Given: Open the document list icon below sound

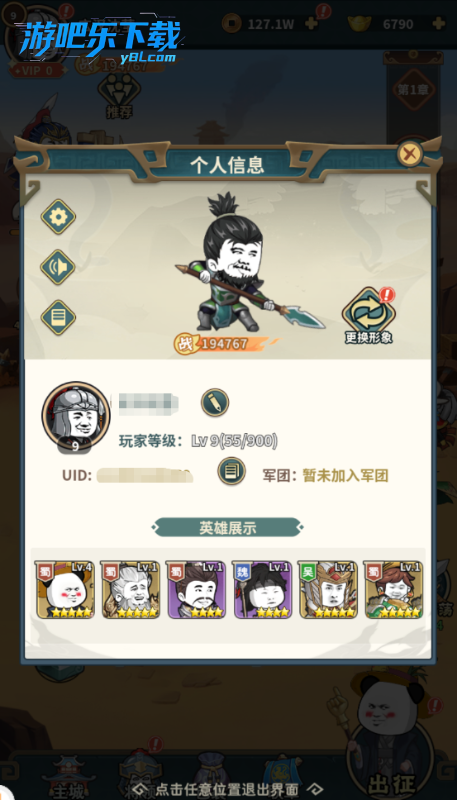Looking at the screenshot, I should click(x=58, y=317).
